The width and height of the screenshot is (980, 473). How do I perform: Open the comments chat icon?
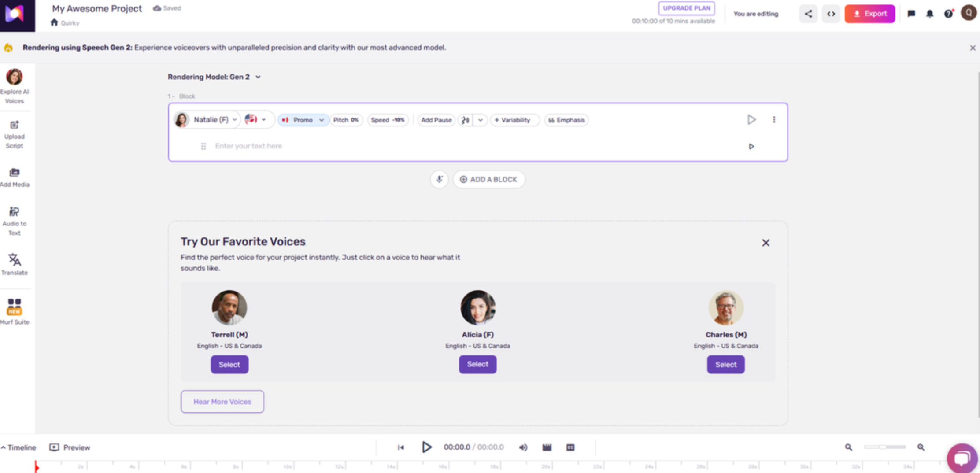(x=911, y=14)
